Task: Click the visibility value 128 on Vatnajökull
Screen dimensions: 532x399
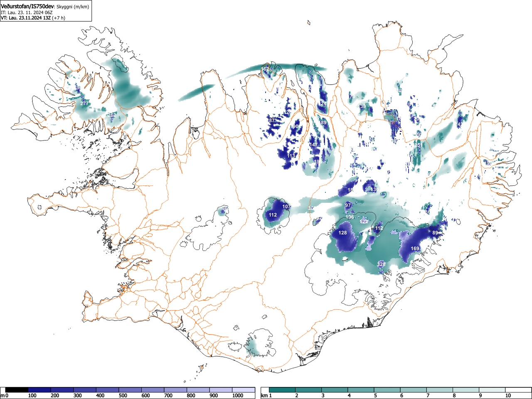Action: coord(342,233)
